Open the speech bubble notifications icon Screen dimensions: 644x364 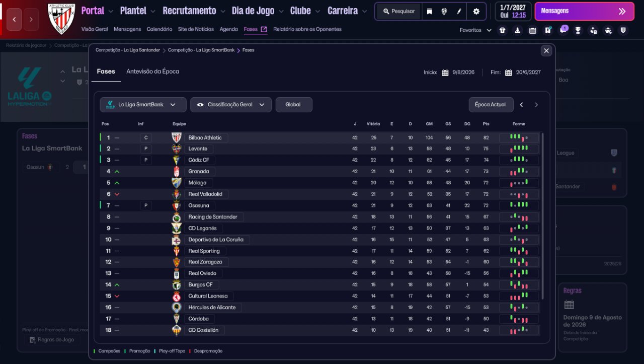coord(563,30)
